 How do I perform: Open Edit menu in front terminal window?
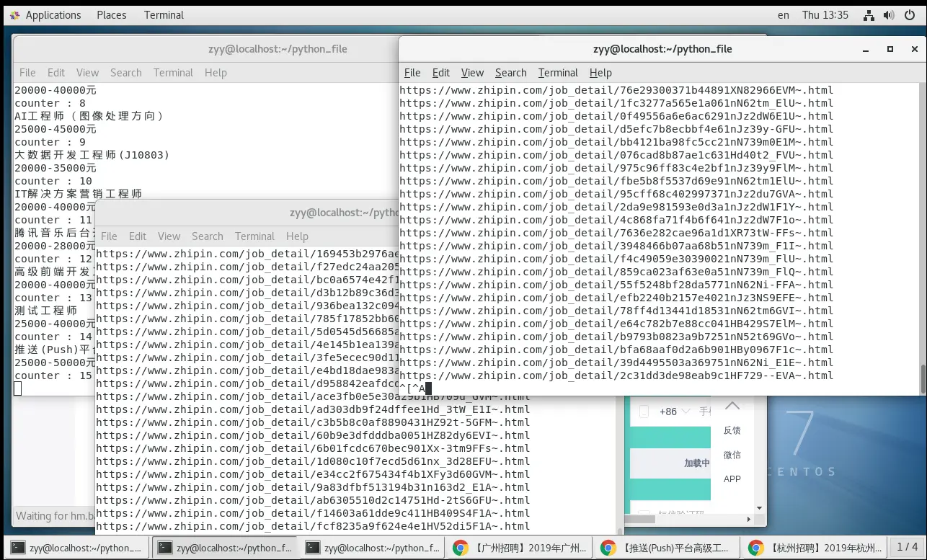click(x=441, y=73)
